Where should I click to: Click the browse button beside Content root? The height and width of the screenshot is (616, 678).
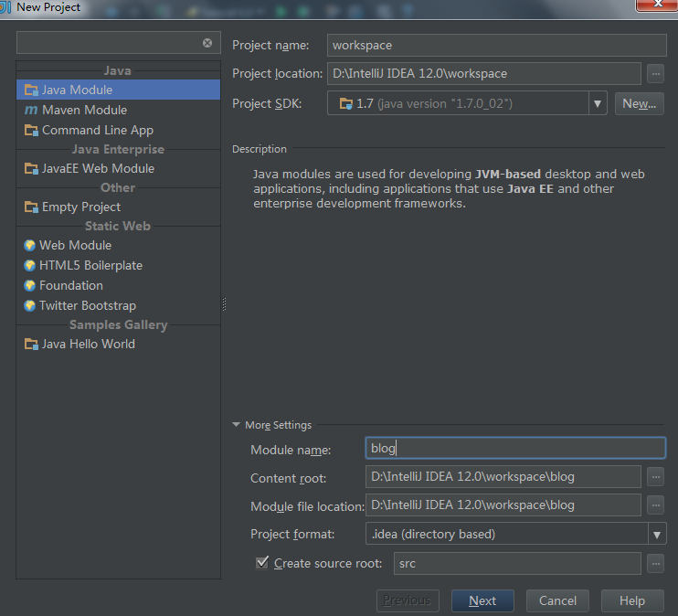[655, 476]
